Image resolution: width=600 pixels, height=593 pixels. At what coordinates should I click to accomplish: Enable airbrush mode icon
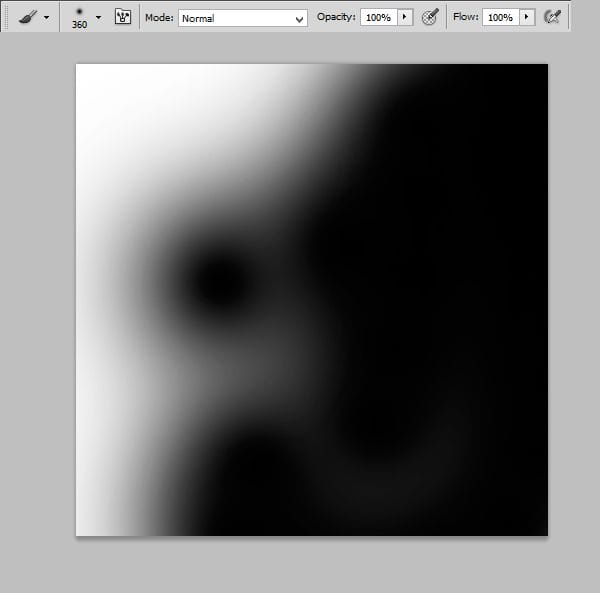(551, 17)
